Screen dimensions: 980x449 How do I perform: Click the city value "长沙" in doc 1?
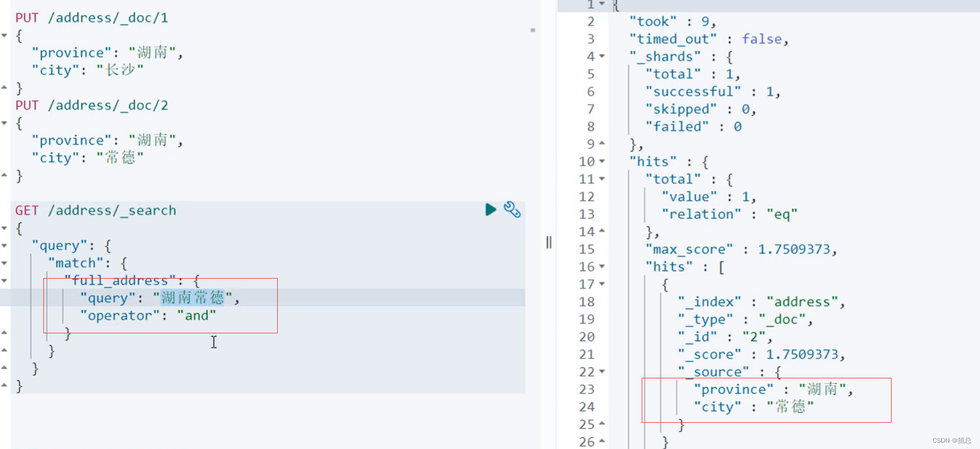[120, 70]
